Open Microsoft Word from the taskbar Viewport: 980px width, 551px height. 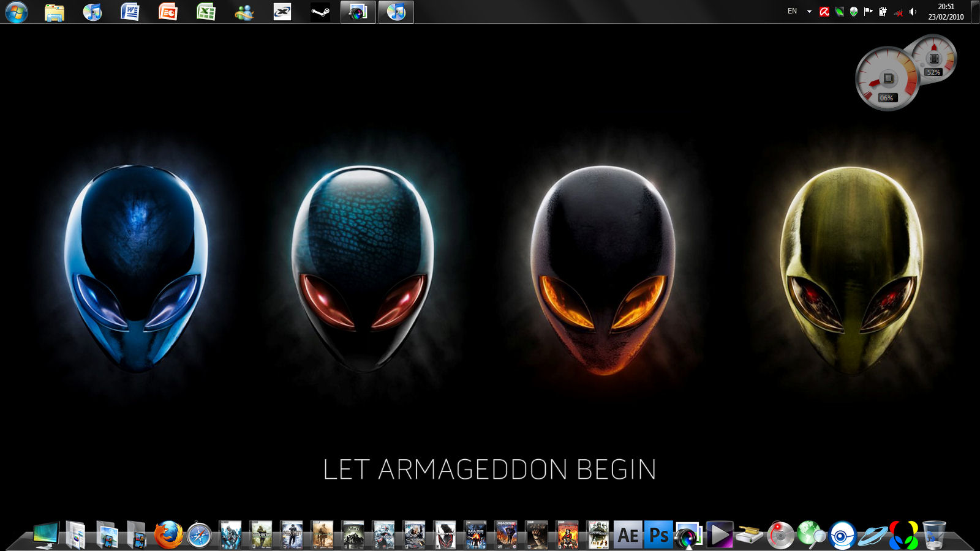[x=130, y=12]
